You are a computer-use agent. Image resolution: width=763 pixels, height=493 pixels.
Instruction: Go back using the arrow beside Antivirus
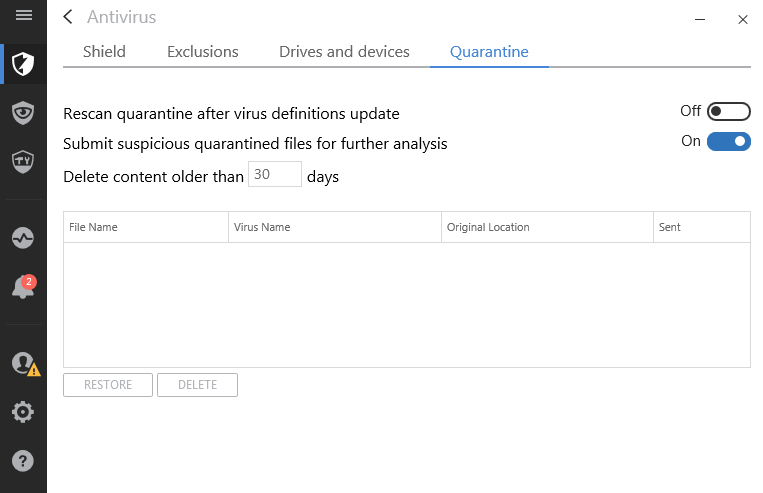pos(68,17)
